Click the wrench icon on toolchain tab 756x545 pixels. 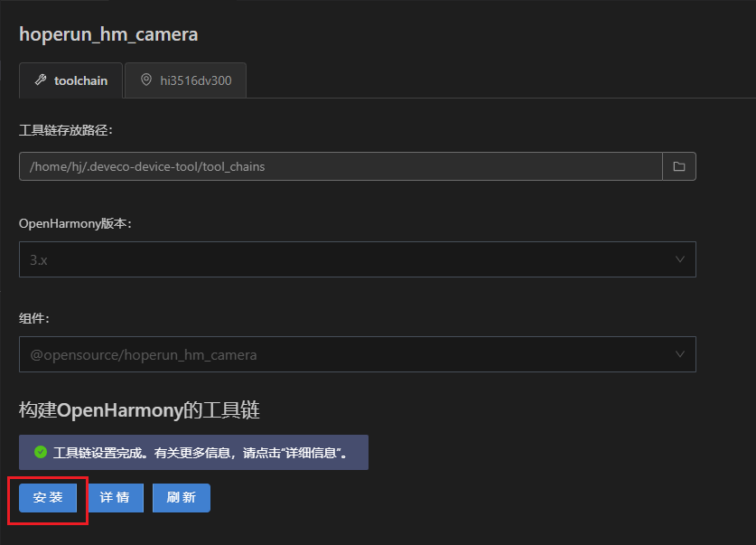[x=41, y=80]
